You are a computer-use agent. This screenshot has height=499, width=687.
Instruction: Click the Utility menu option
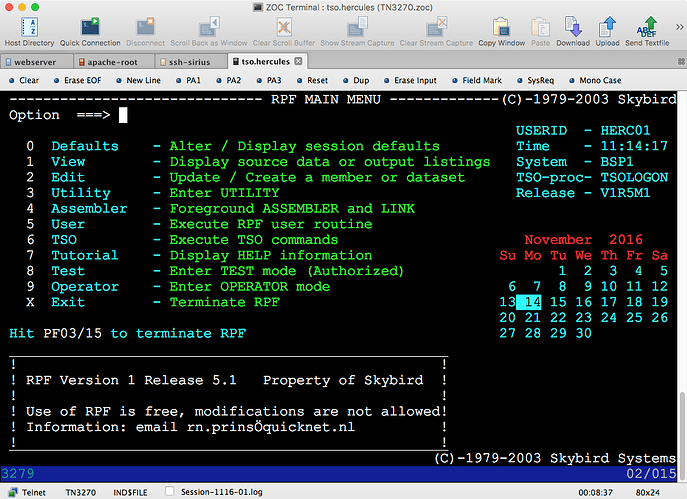(x=81, y=193)
